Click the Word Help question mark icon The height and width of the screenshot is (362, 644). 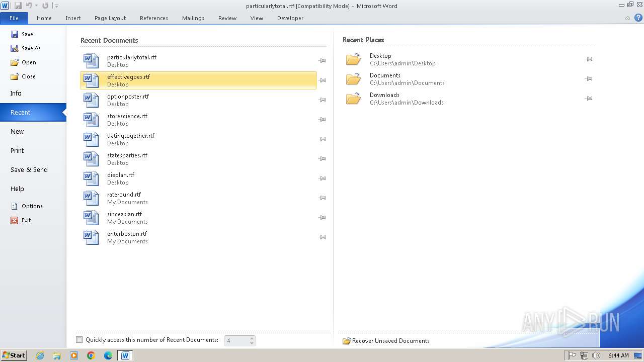tap(638, 18)
